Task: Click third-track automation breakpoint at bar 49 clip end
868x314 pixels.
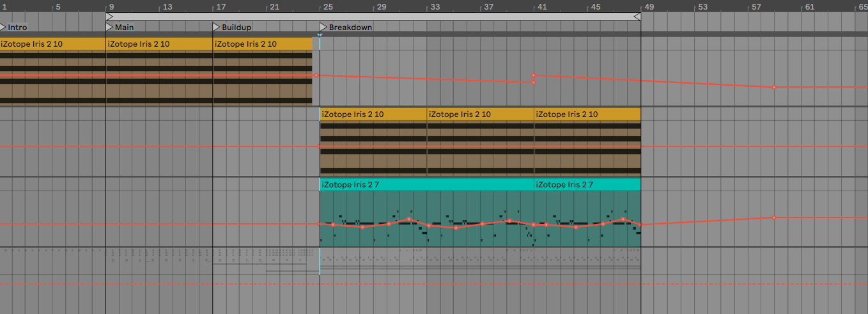Action: click(x=640, y=225)
